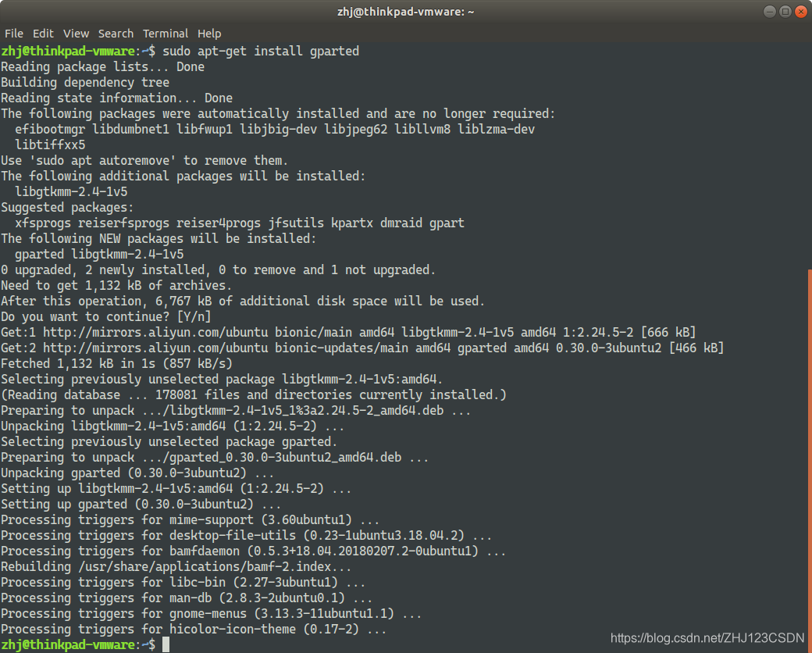Click suggested package 'xfsprogs'
This screenshot has width=812, height=653.
(x=43, y=223)
